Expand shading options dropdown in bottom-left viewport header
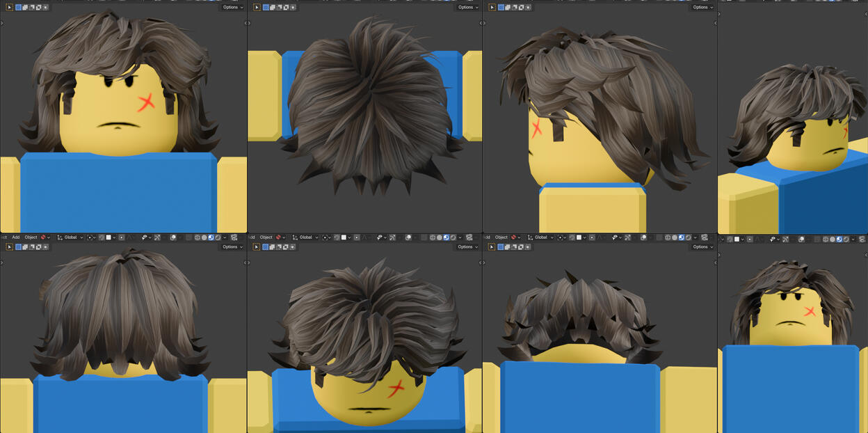Viewport: 868px width, 433px height. coord(225,237)
